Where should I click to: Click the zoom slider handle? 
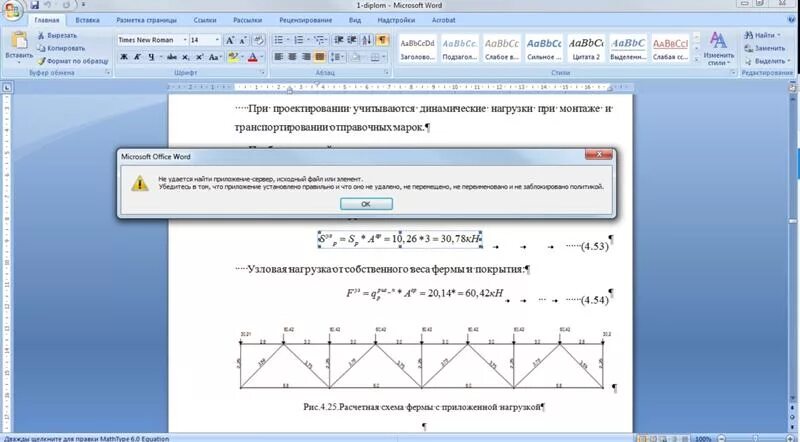point(756,438)
